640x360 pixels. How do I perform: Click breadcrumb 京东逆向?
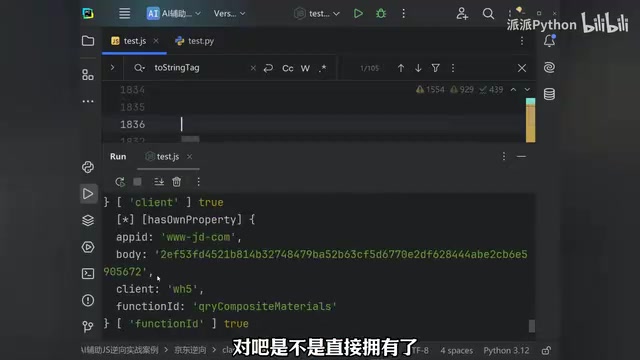click(190, 350)
